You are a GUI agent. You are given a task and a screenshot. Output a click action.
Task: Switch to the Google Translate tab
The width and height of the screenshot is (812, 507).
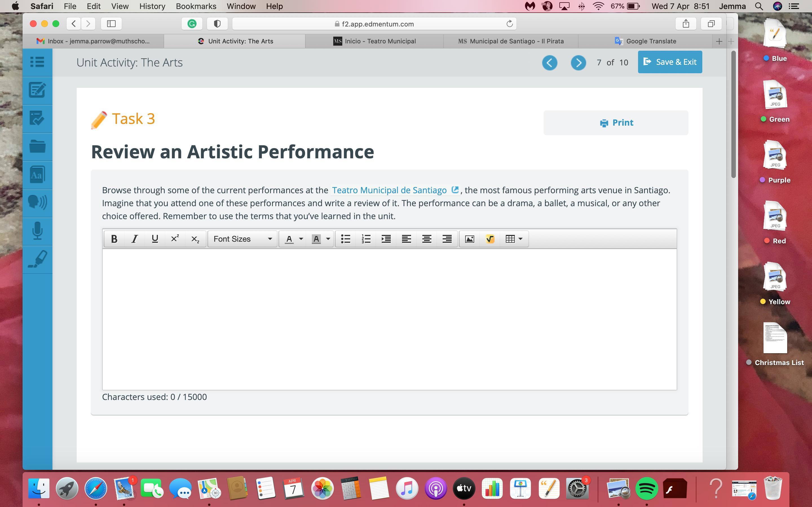point(645,41)
